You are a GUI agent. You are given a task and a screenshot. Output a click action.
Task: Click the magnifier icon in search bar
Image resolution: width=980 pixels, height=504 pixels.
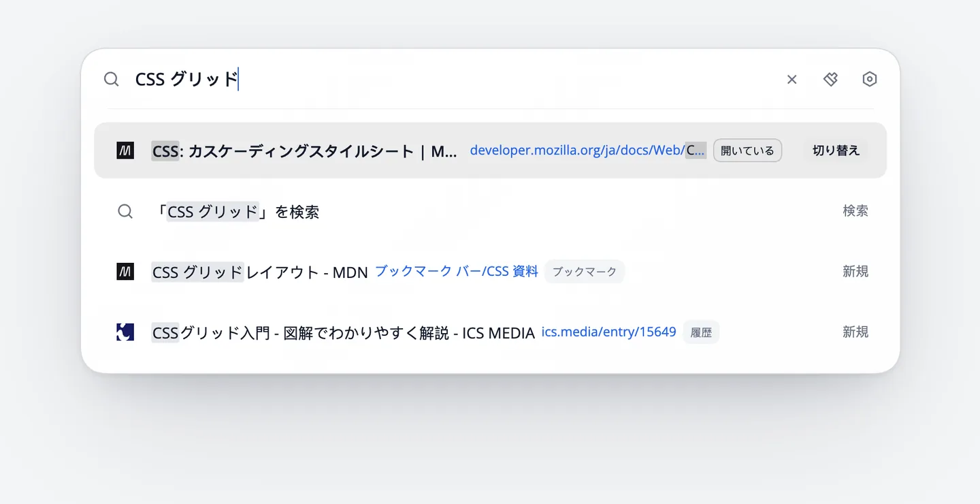(x=112, y=80)
